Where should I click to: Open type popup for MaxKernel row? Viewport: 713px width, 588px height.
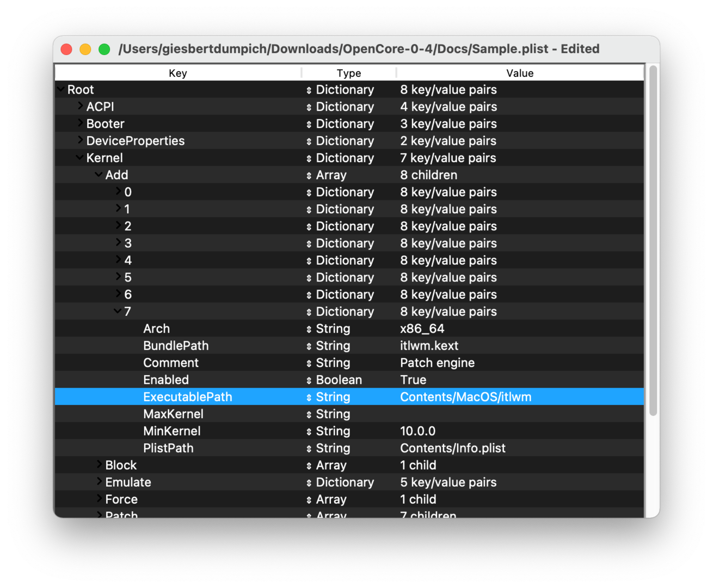pos(309,414)
